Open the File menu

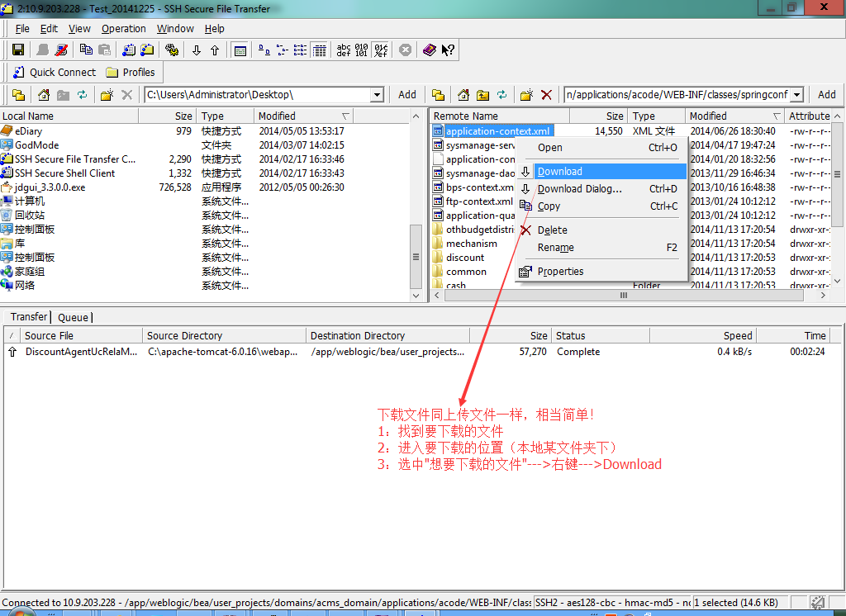pos(22,29)
